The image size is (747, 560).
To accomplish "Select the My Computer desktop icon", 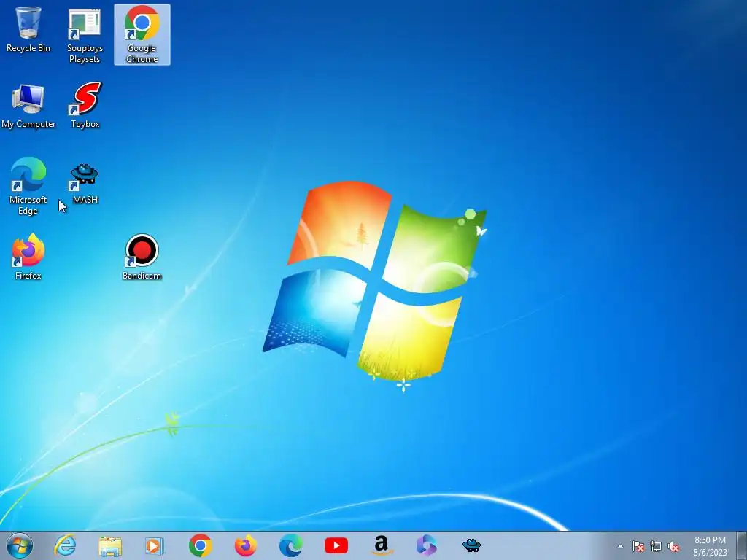I will (x=28, y=106).
